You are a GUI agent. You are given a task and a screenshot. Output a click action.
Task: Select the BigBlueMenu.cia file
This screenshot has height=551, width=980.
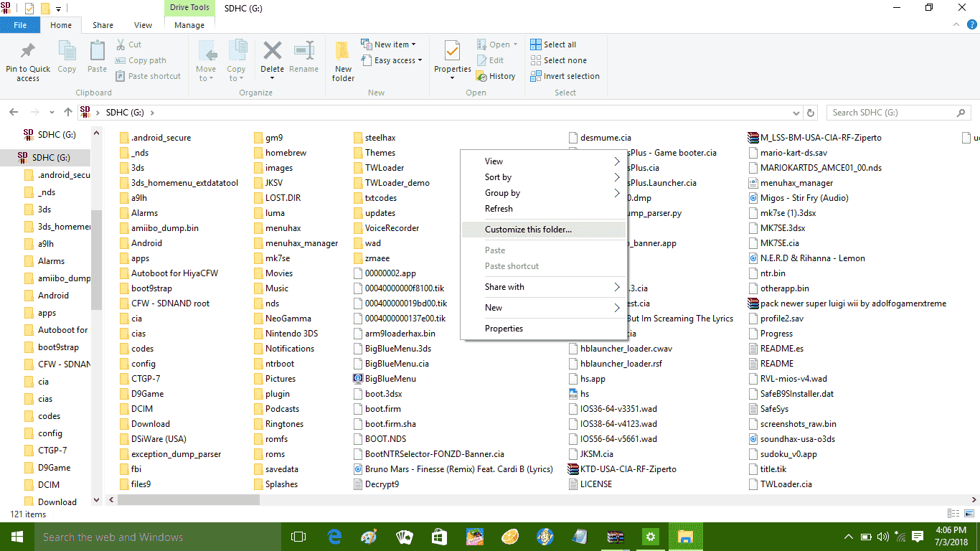click(391, 364)
